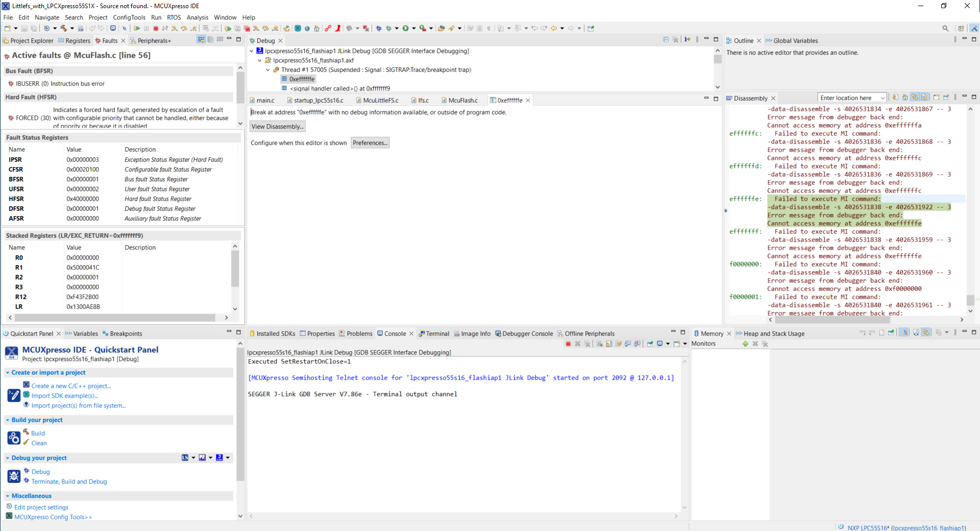Click the Save icon in the toolbar

pos(24,29)
